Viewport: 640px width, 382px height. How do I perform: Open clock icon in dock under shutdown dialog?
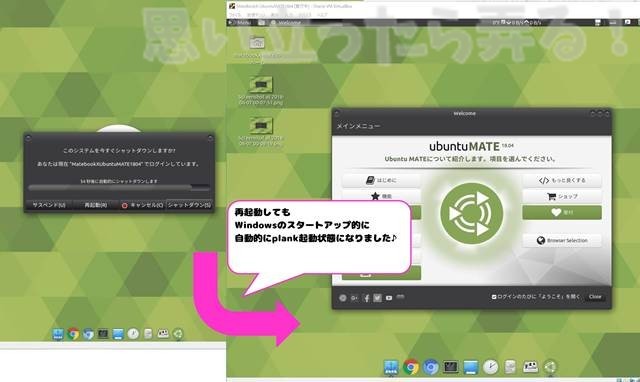pos(133,334)
